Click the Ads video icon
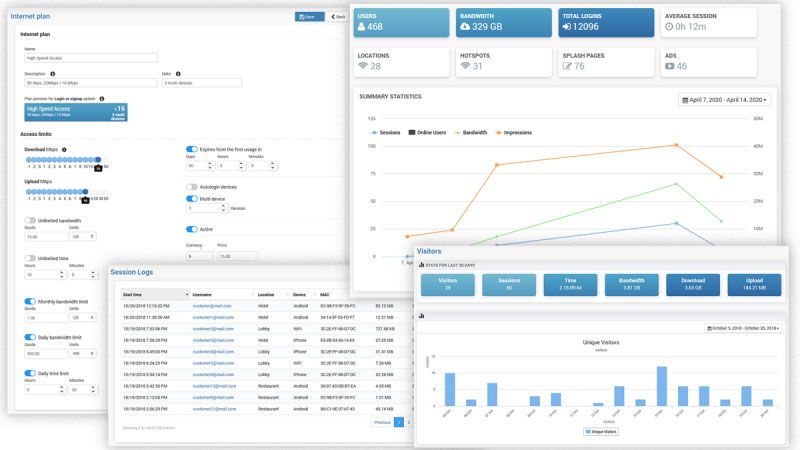The image size is (800, 450). (669, 67)
